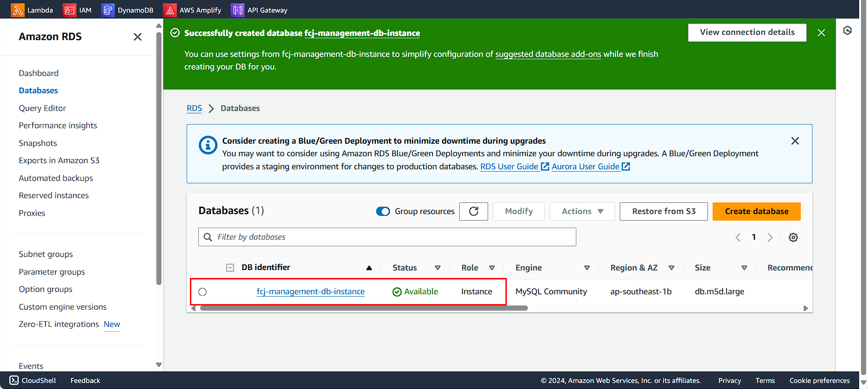The width and height of the screenshot is (868, 389).
Task: Dismiss the green success banner
Action: point(821,33)
